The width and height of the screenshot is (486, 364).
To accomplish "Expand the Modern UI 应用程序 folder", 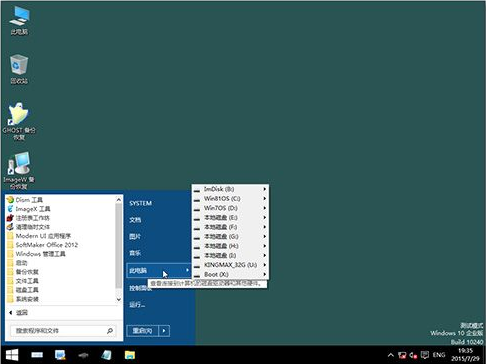I will pos(39,236).
